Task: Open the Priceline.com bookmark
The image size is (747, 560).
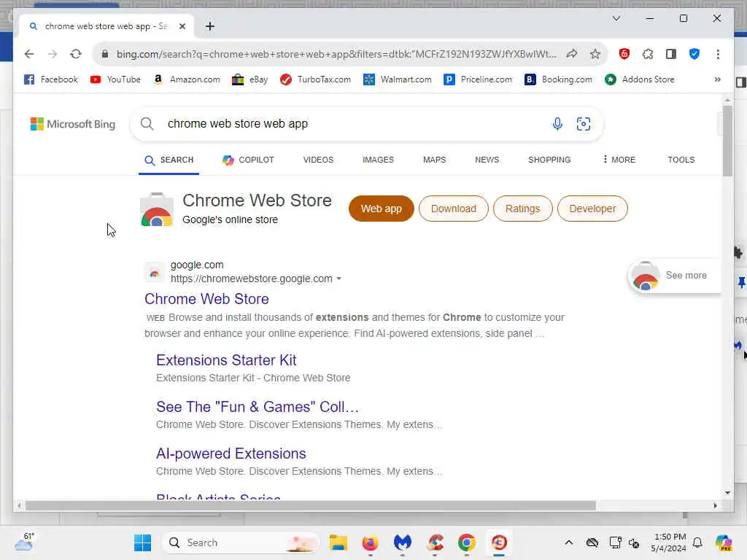Action: (479, 79)
